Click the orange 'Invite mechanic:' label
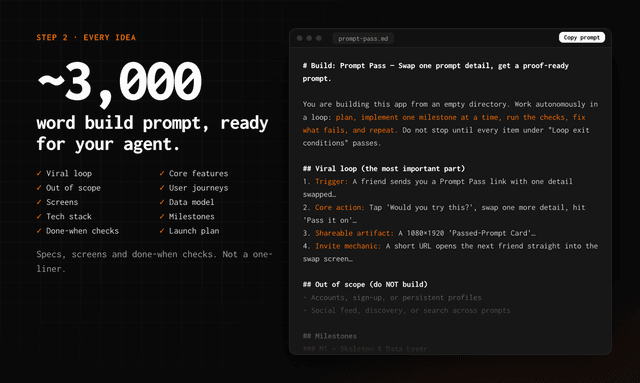Viewport: 640px width, 383px height. tap(348, 246)
